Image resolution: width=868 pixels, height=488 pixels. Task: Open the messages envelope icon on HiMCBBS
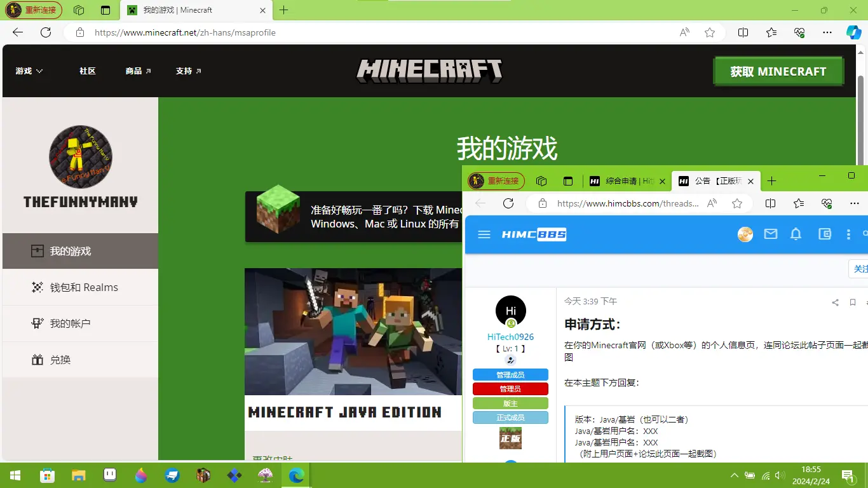pos(770,234)
